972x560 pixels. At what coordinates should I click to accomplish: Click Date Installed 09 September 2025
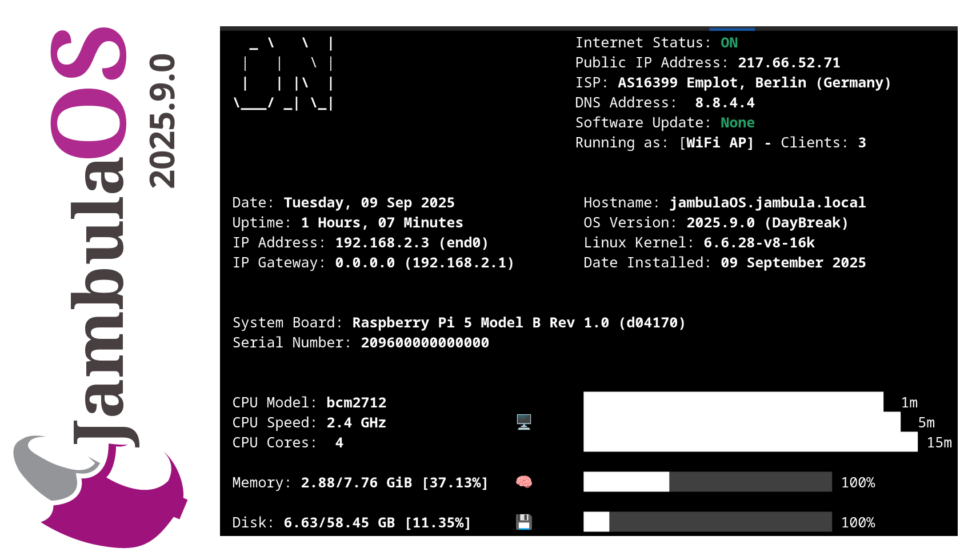[793, 263]
